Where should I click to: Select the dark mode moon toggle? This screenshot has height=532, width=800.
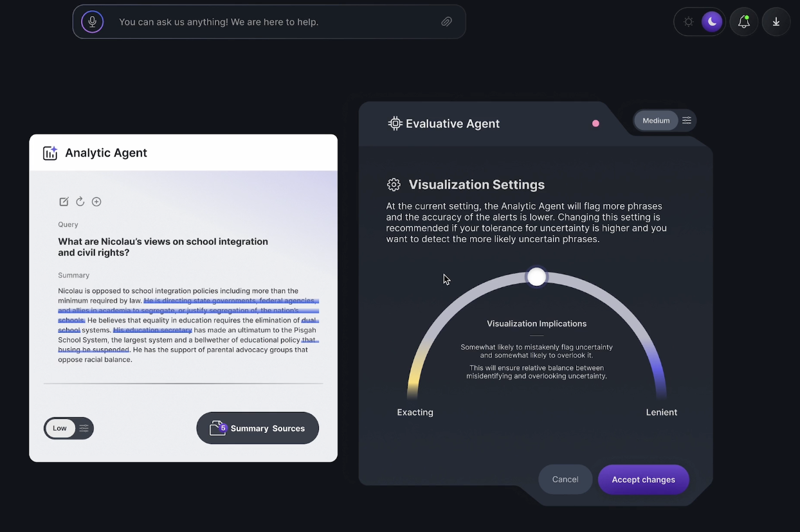[712, 22]
